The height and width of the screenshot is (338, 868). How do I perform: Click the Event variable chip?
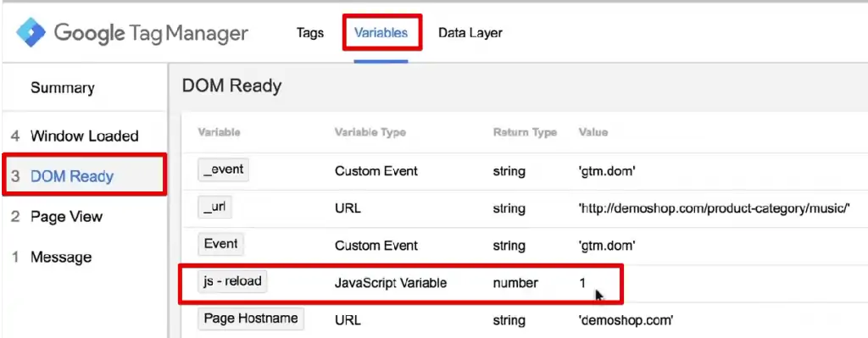click(220, 244)
